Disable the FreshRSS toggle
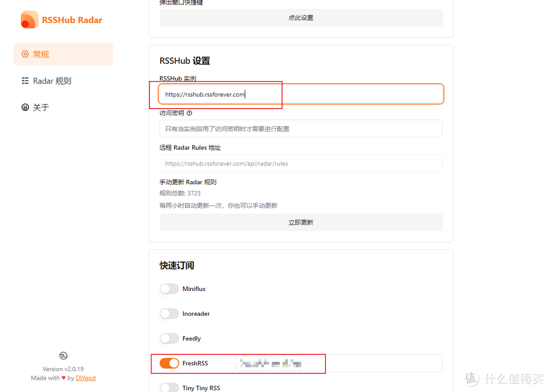Screen dimensions: 549x392 coord(169,364)
